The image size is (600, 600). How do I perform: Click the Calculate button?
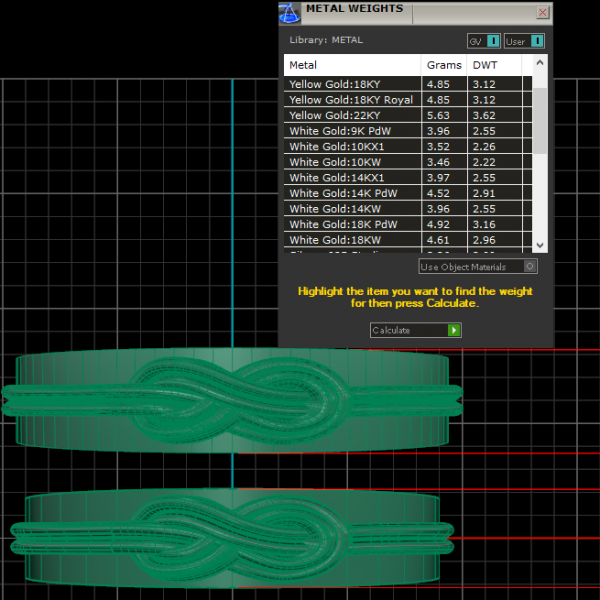[x=415, y=330]
